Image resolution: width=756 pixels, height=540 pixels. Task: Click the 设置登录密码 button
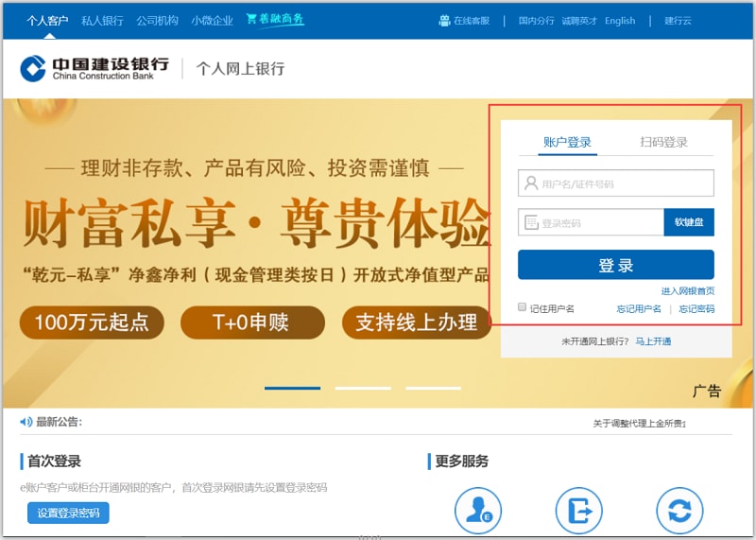coord(68,513)
